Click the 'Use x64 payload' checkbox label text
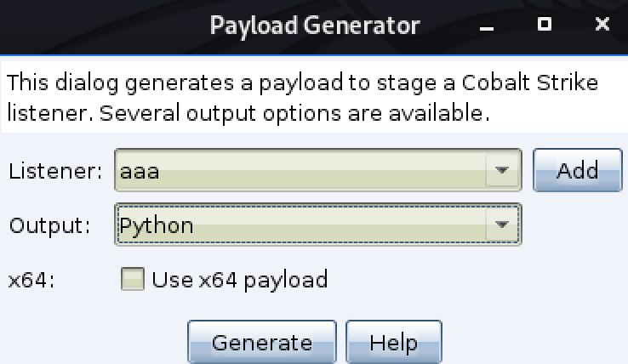628x364 pixels. coord(239,280)
